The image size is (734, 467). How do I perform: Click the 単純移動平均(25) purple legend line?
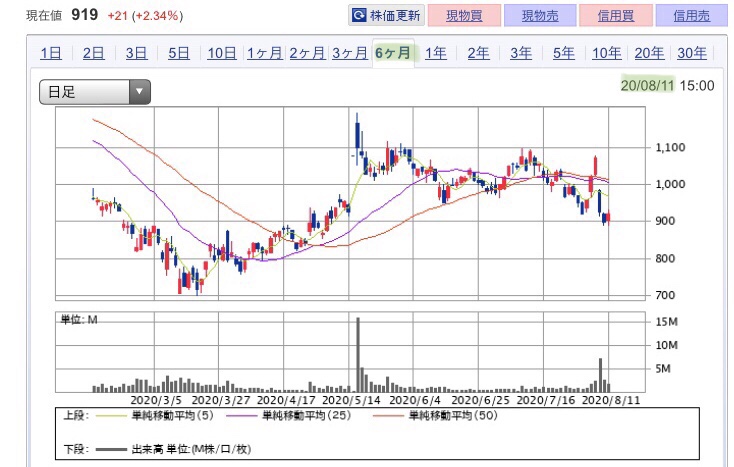244,415
